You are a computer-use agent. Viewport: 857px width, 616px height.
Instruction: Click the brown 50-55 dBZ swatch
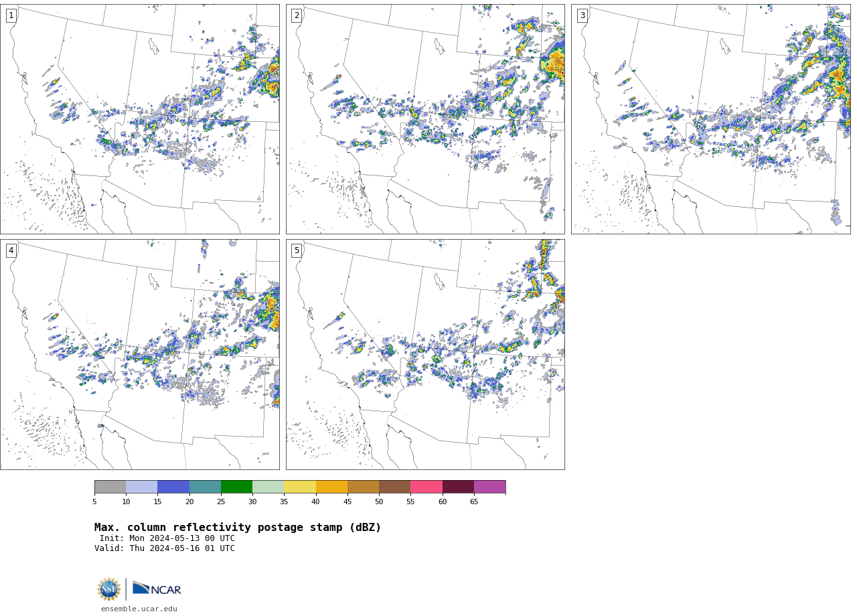pyautogui.click(x=394, y=487)
